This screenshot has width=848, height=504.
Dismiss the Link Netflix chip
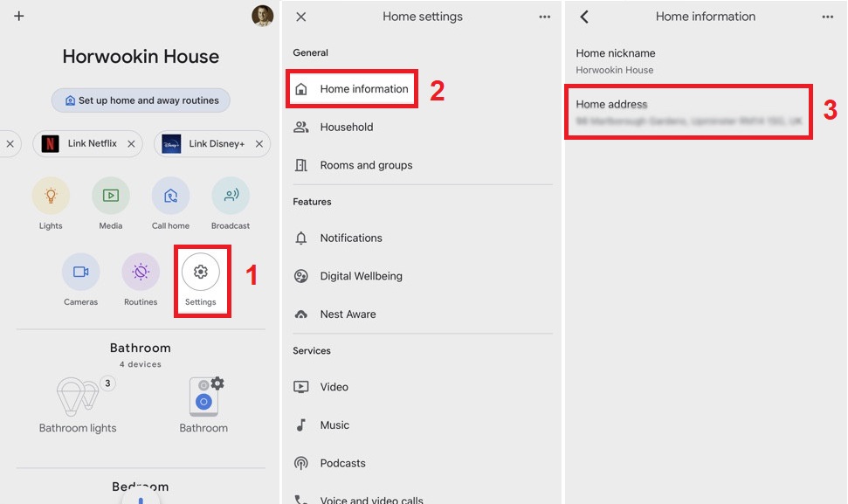coord(131,144)
